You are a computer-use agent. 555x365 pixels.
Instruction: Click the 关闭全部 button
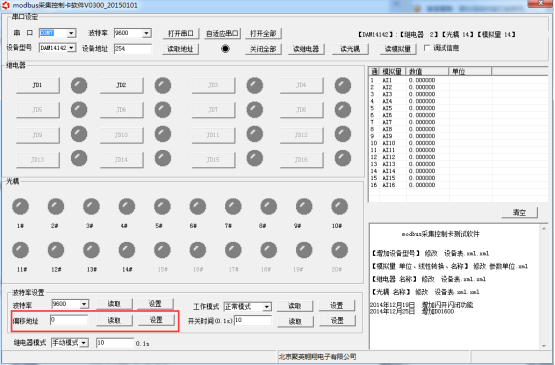(x=263, y=49)
